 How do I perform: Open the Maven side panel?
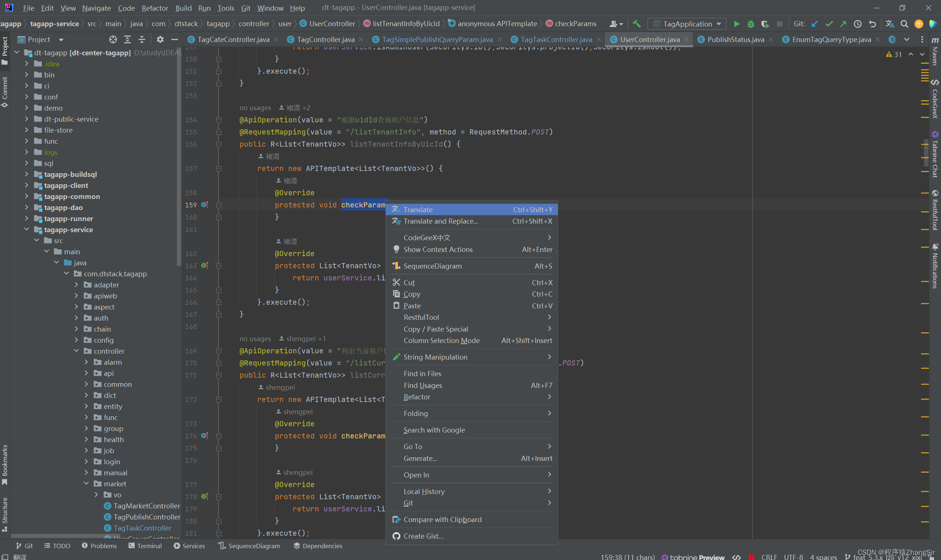(935, 51)
